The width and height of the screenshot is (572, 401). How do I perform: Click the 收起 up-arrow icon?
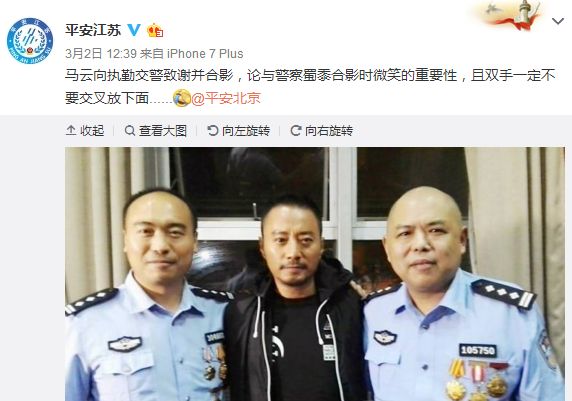point(71,131)
